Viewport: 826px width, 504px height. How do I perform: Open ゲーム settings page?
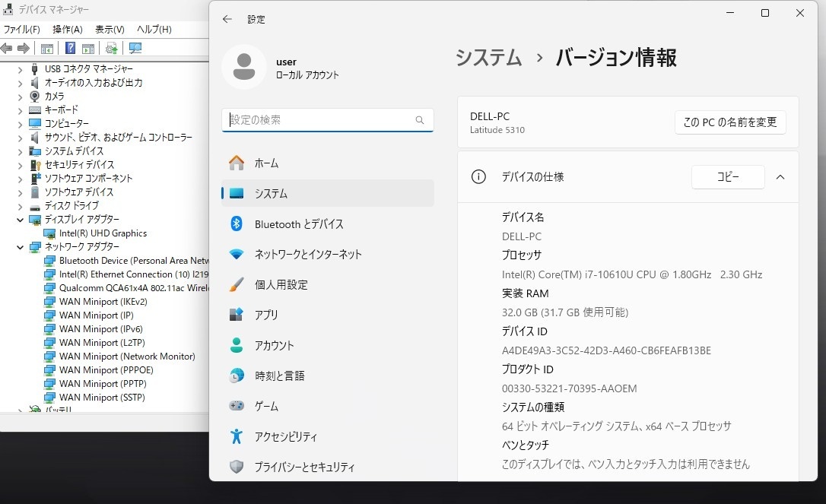point(328,406)
